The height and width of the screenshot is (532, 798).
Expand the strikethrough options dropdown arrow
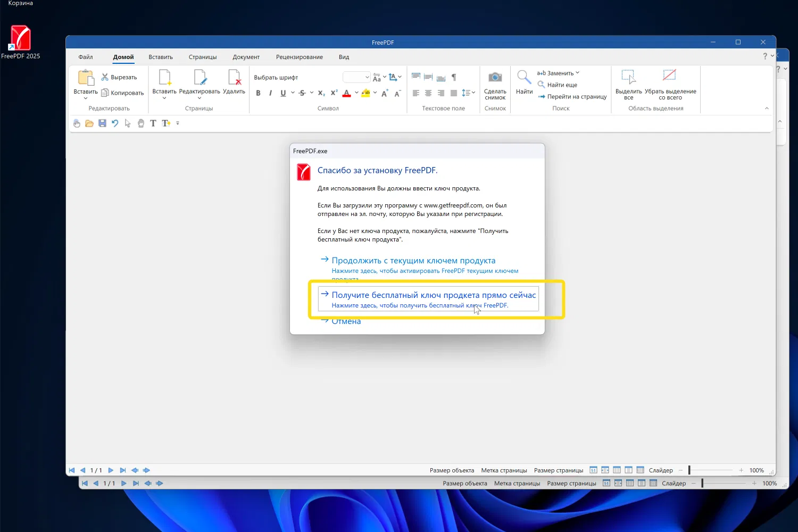(x=312, y=93)
